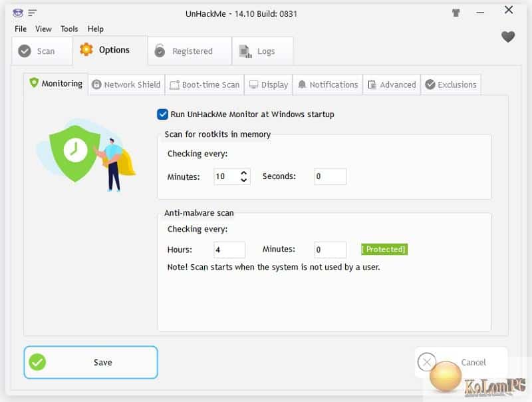Select the Options tab

[x=110, y=50]
